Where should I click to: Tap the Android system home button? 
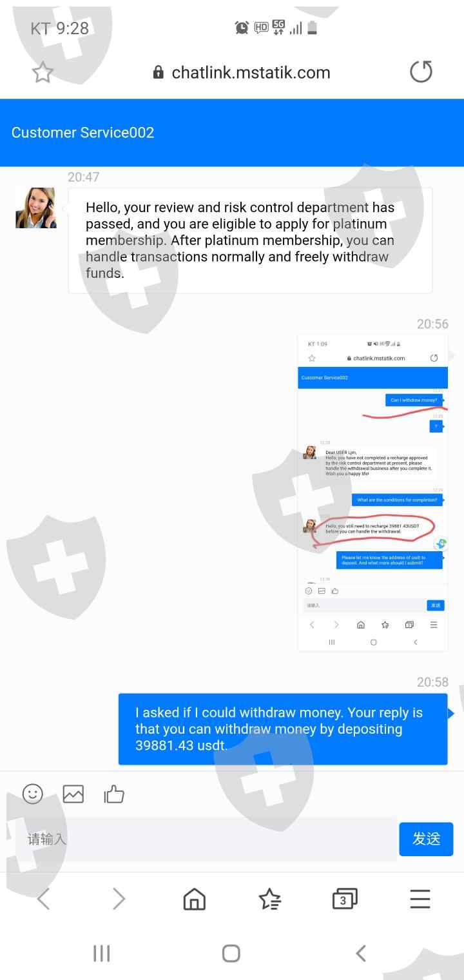[231, 954]
